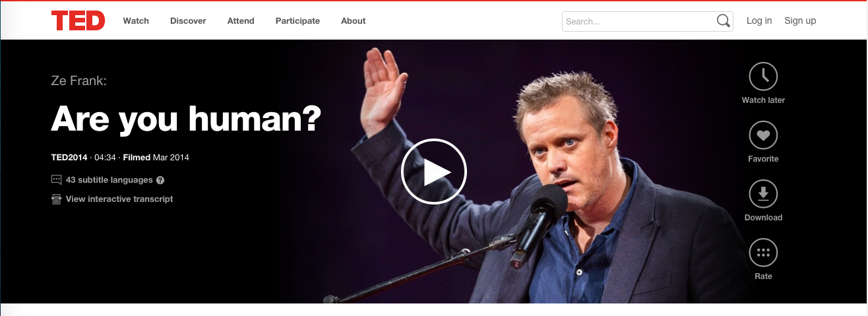Open the Watch menu
Viewport: 868px width, 316px height.
pos(136,21)
